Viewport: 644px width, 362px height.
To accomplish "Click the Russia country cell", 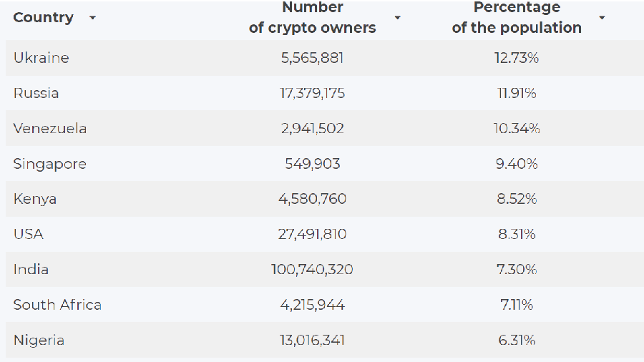I will coord(36,93).
